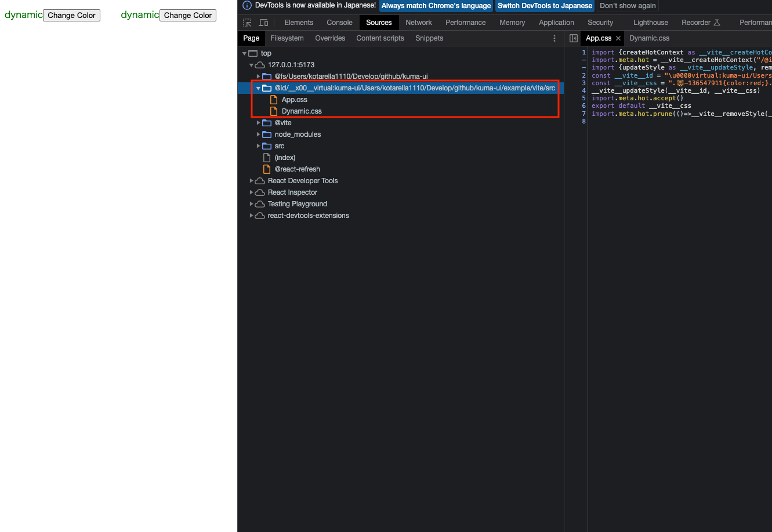
Task: Open the Snippets tab
Action: pos(429,38)
